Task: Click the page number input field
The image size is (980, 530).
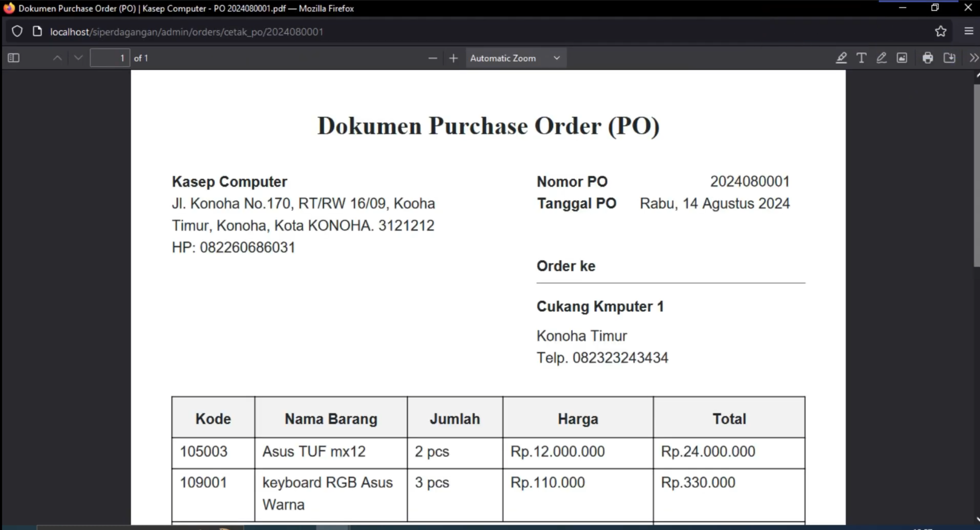Action: 110,58
